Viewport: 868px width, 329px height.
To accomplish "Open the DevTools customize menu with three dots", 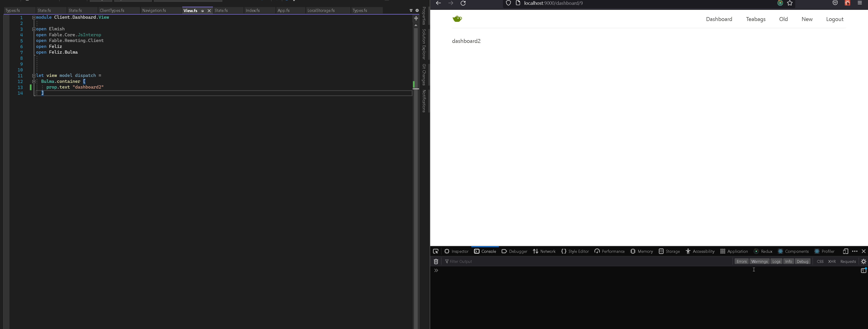I will tap(855, 251).
